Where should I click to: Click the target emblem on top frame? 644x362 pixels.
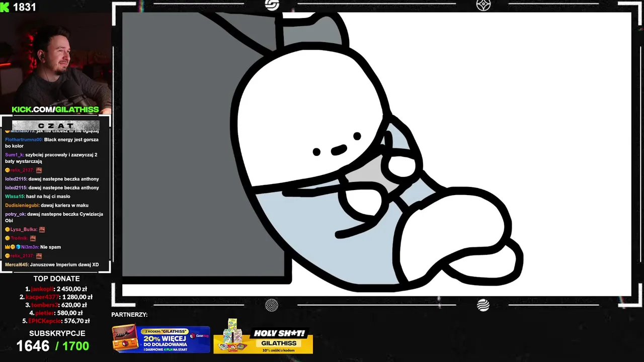(x=484, y=5)
